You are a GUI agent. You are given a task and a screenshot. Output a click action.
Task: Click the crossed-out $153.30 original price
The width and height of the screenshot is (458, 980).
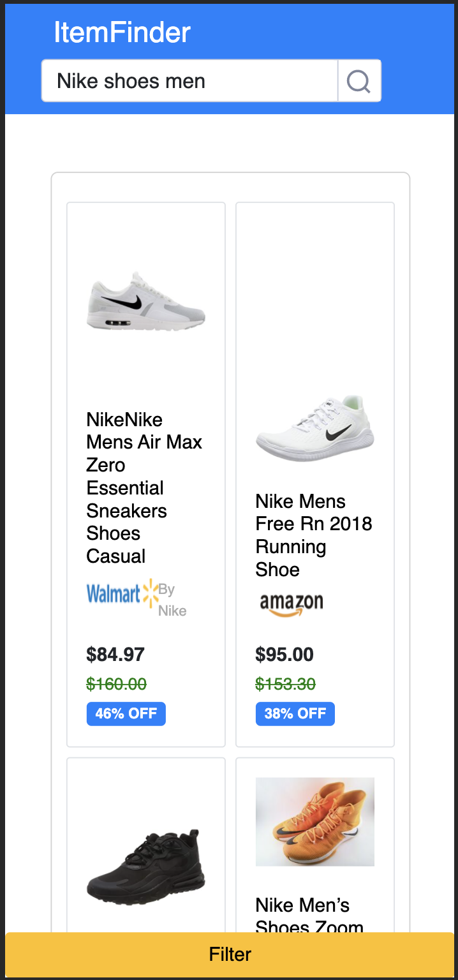pyautogui.click(x=284, y=683)
